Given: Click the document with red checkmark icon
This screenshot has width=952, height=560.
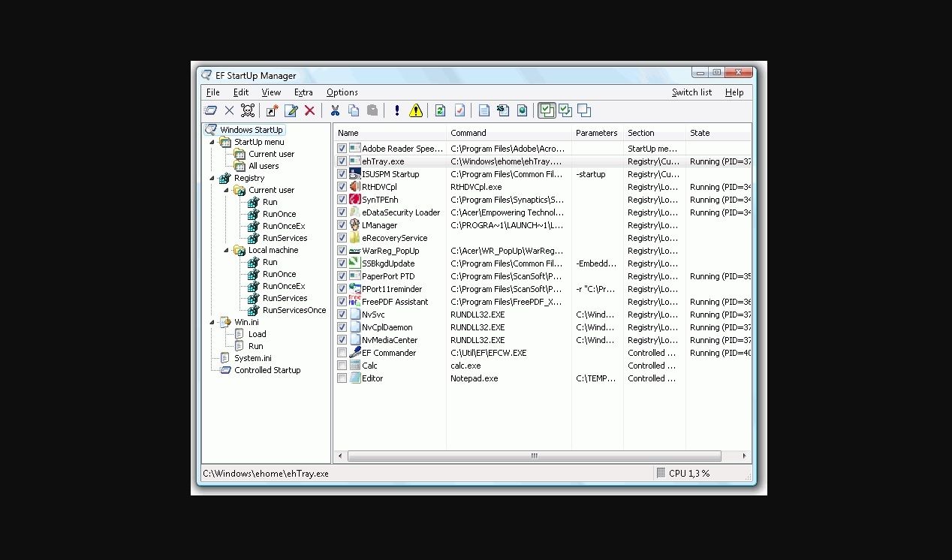Looking at the screenshot, I should [x=459, y=111].
